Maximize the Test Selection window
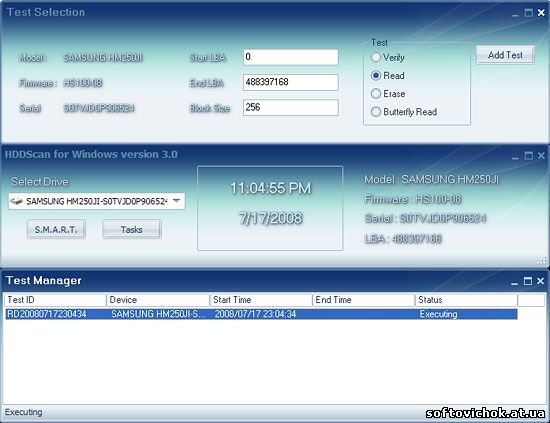This screenshot has width=550, height=423. (x=528, y=13)
